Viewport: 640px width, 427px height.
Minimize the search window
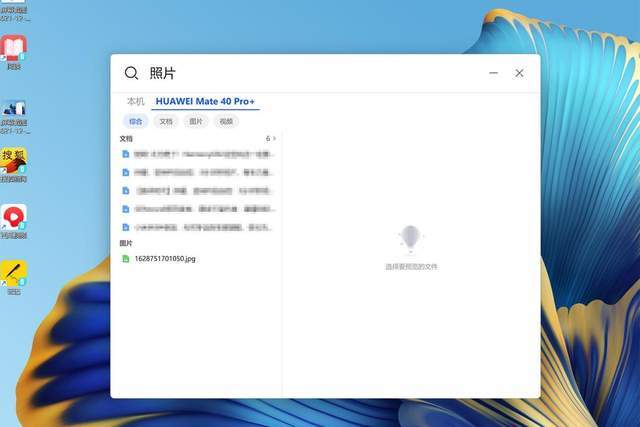click(493, 73)
